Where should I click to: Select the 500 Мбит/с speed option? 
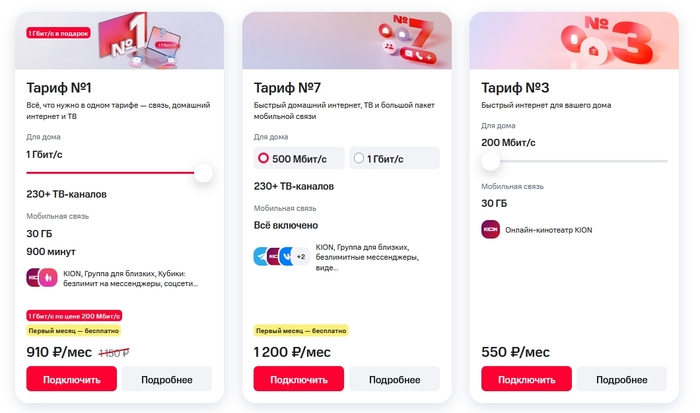[299, 158]
